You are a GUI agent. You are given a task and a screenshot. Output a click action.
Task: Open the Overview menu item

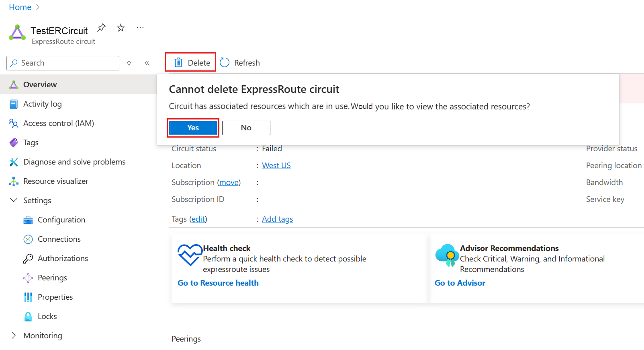(78, 84)
